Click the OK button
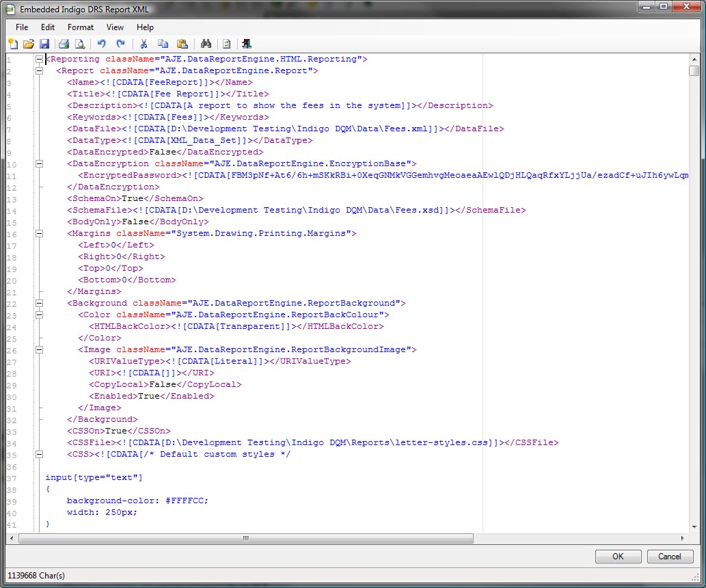The width and height of the screenshot is (706, 588). click(x=618, y=557)
